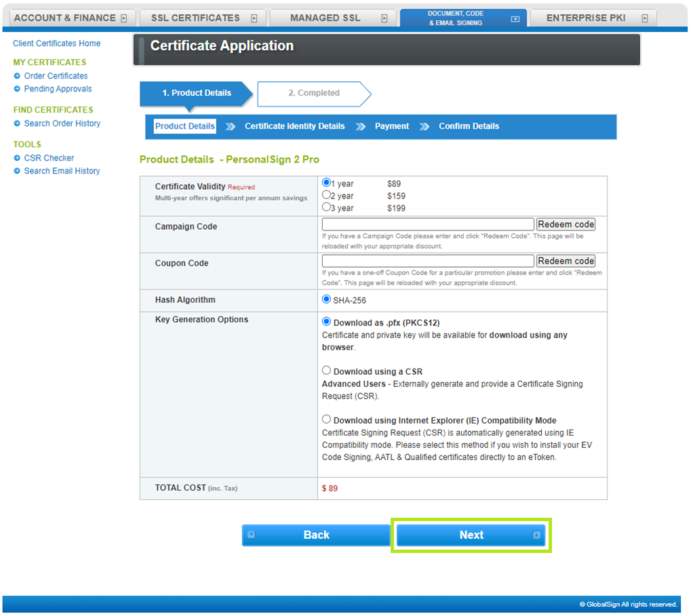This screenshot has width=691, height=616.
Task: Click Confirm Details breadcrumb step
Action: (469, 126)
